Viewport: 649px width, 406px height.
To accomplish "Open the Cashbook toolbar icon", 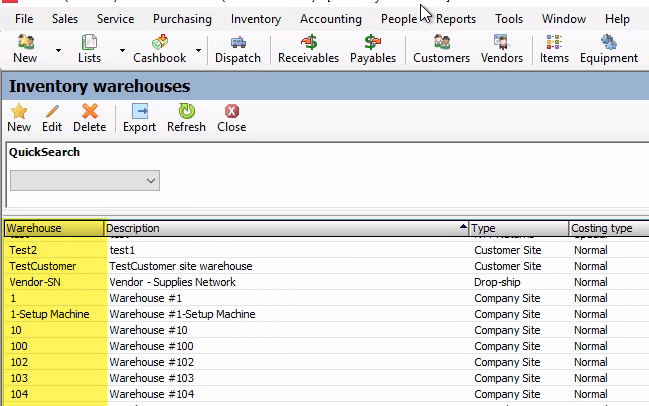I will (x=159, y=49).
